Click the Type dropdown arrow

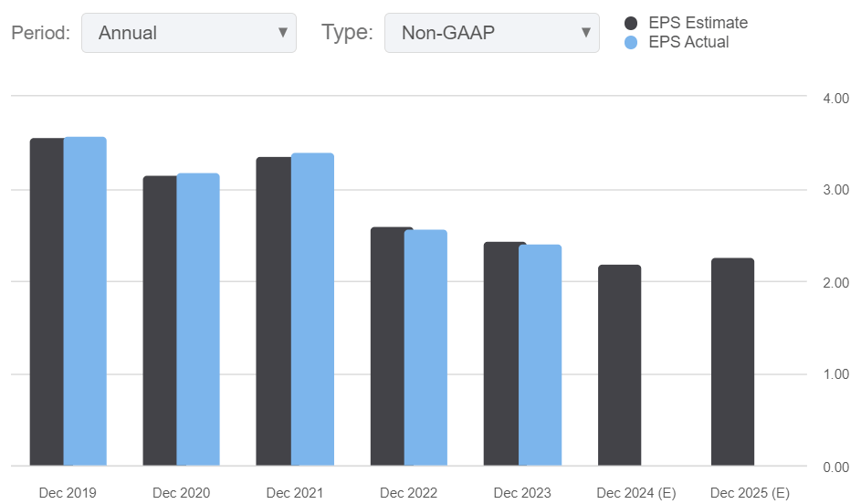586,33
